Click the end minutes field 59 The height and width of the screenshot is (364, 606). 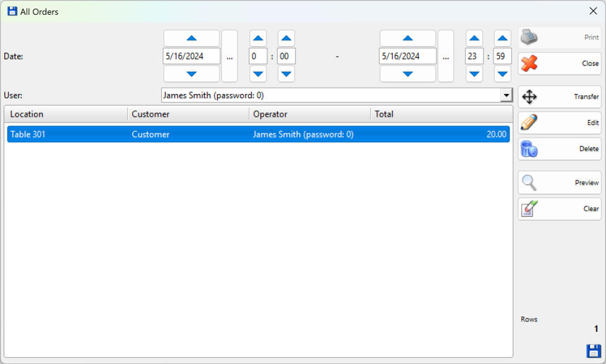coord(502,56)
